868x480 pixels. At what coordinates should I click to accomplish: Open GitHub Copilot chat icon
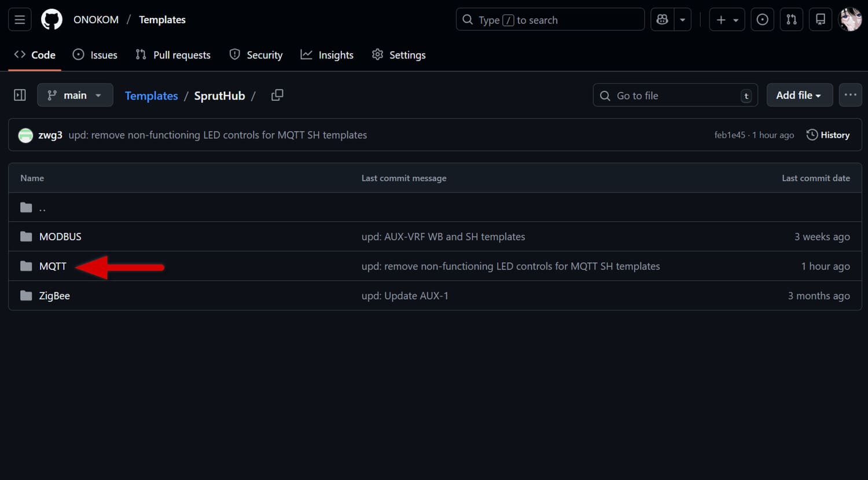(661, 19)
